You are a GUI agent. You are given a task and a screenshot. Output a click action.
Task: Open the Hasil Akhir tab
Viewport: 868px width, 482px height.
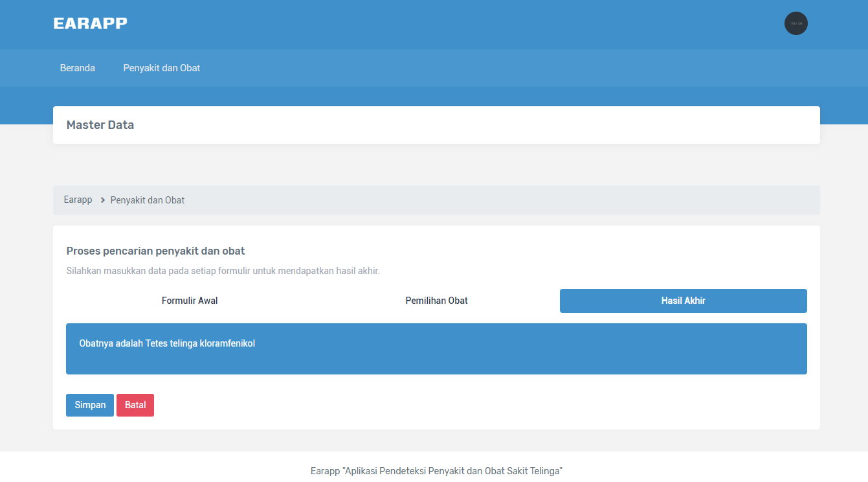click(x=683, y=301)
